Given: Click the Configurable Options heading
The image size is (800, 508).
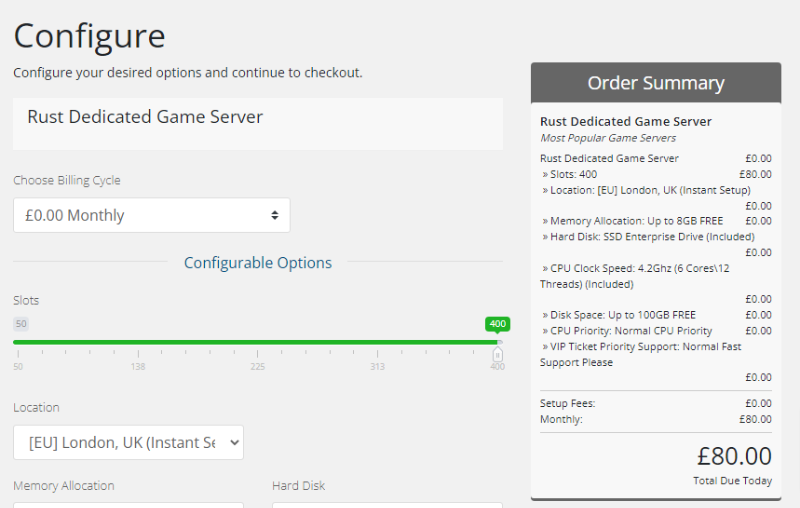Looking at the screenshot, I should [258, 263].
